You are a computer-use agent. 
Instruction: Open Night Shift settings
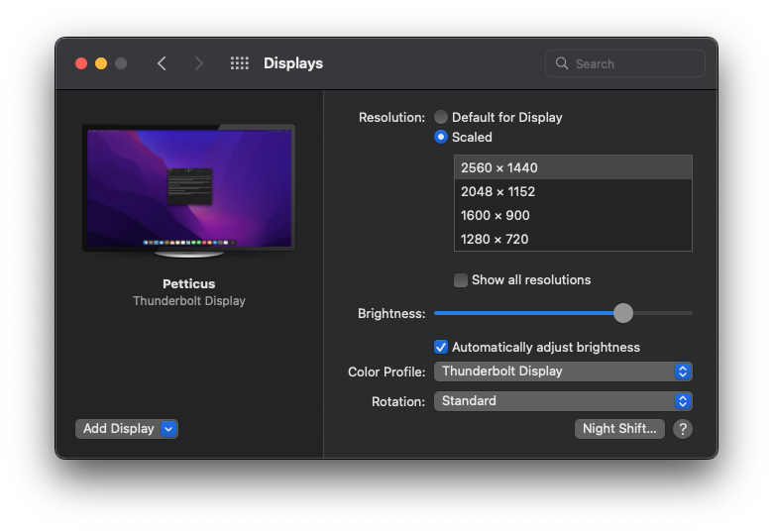click(619, 429)
